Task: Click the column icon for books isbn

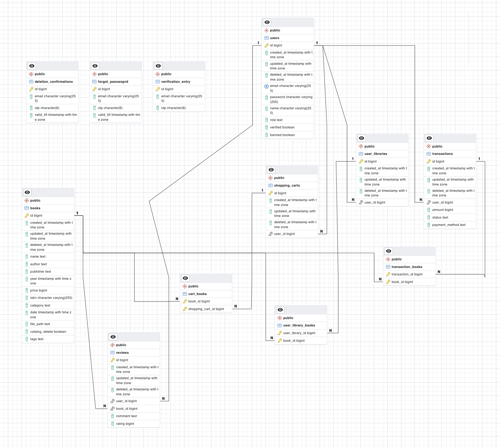Action: [27, 298]
